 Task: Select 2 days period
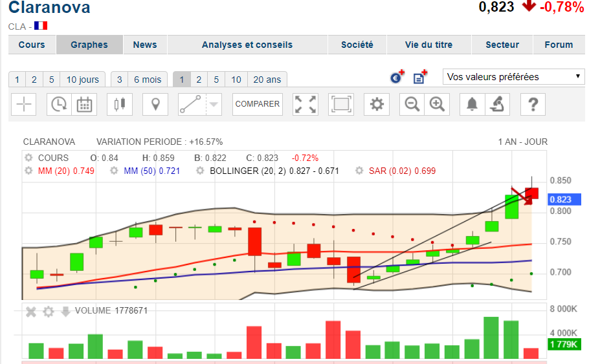click(34, 80)
